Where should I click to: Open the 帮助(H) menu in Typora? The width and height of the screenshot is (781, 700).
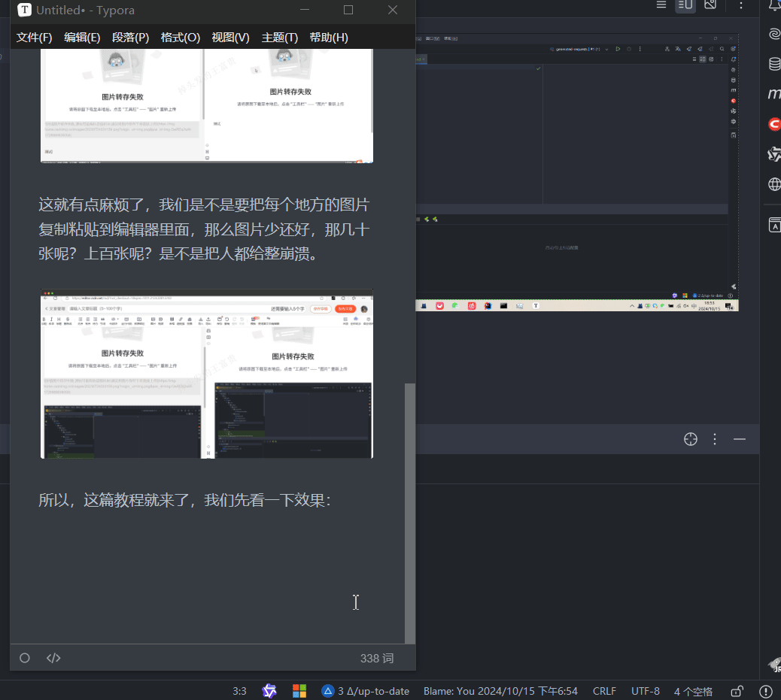click(329, 38)
